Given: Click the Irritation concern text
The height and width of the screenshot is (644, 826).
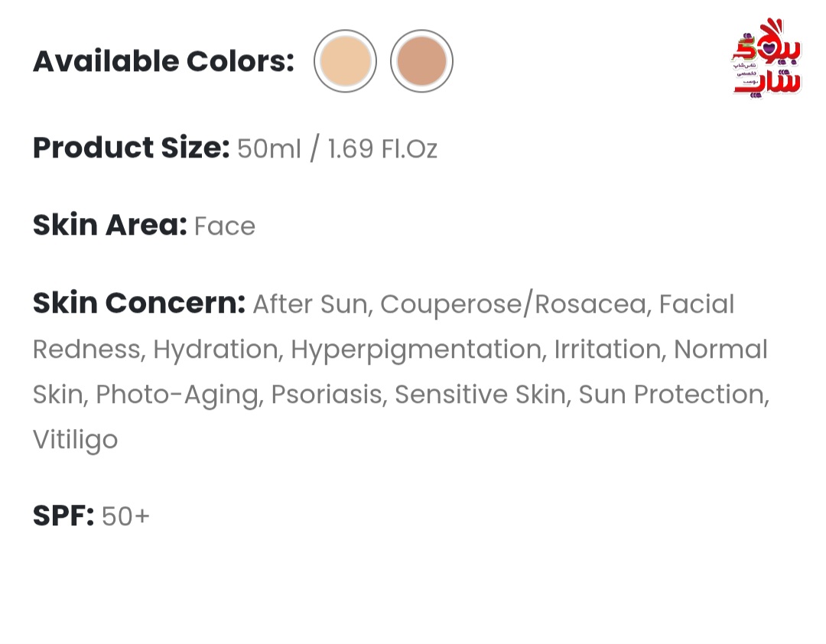Looking at the screenshot, I should tap(608, 350).
